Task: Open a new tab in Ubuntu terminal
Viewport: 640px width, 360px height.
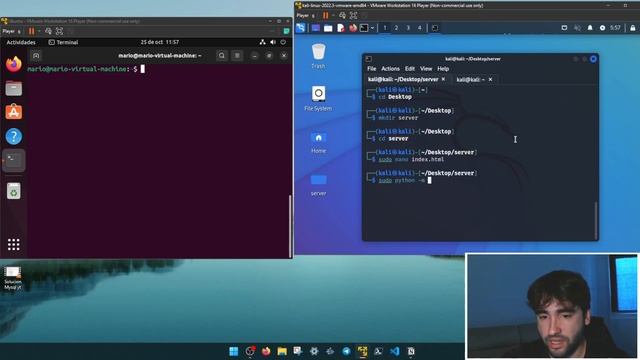Action: [x=36, y=56]
